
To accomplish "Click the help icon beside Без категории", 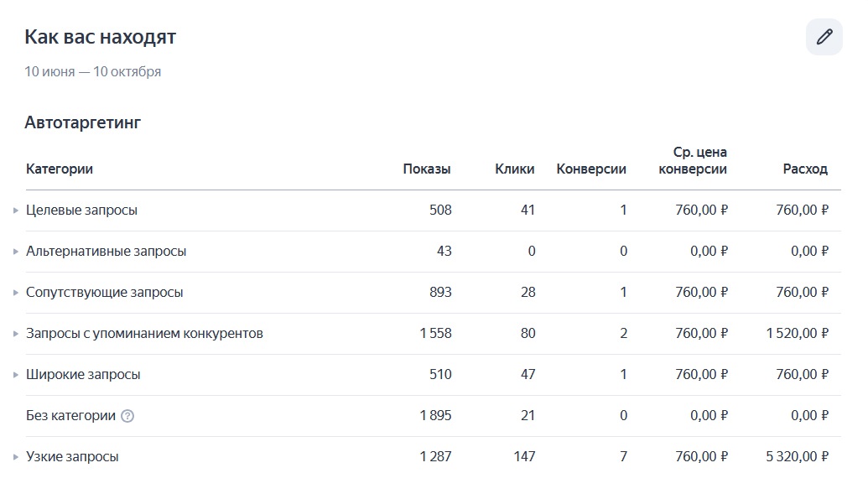I will [127, 416].
